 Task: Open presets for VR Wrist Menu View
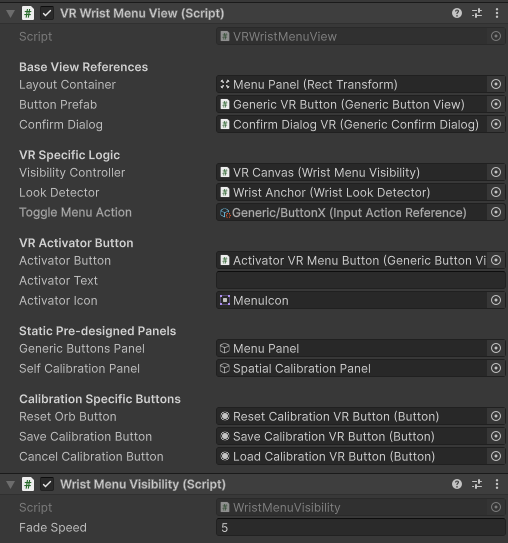coord(477,14)
